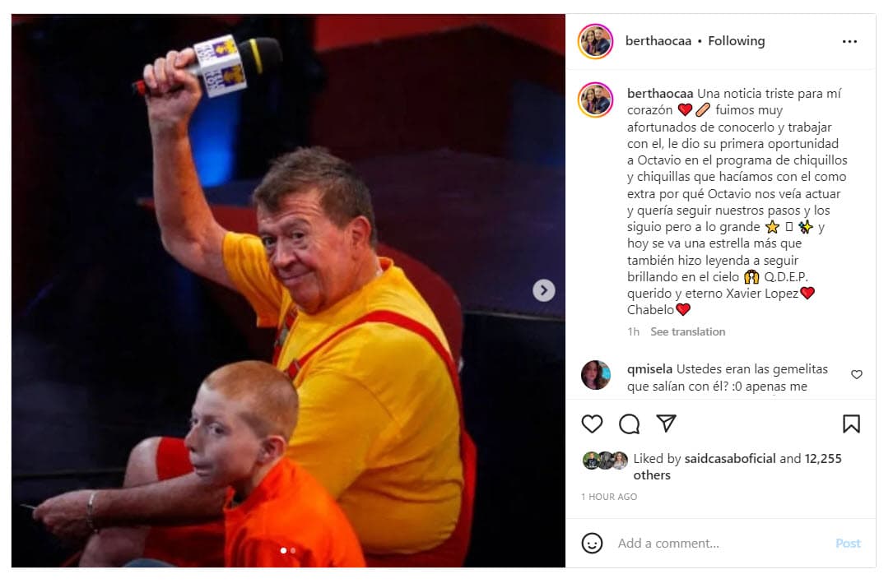This screenshot has width=893, height=588.
Task: View the 12,255 others who liked
Action: (x=737, y=467)
